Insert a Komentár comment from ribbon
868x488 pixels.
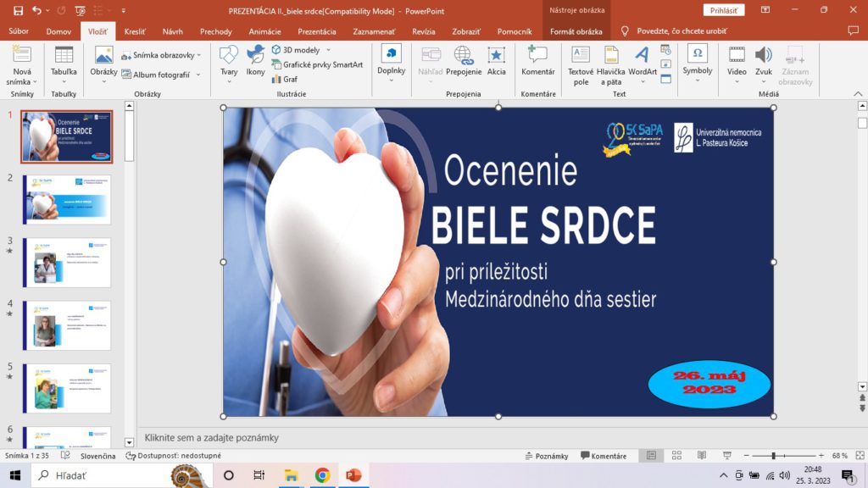pyautogui.click(x=537, y=61)
